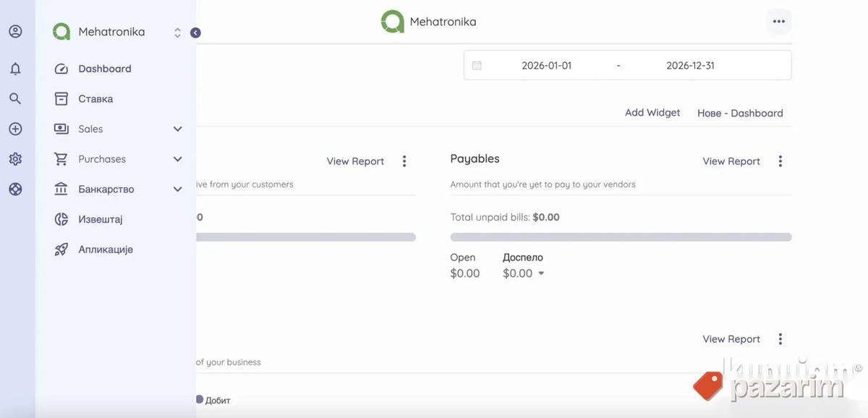Click the start date 2026-01-01 field

click(547, 65)
